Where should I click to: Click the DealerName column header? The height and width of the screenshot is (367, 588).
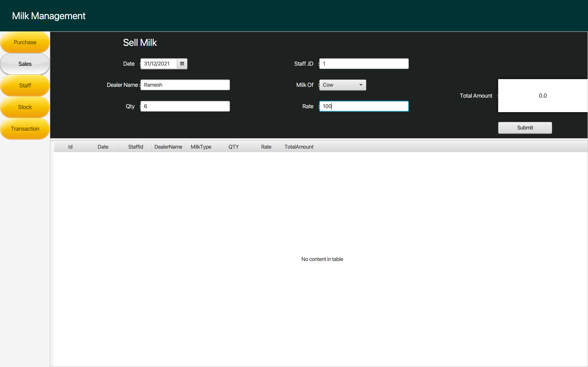click(168, 147)
